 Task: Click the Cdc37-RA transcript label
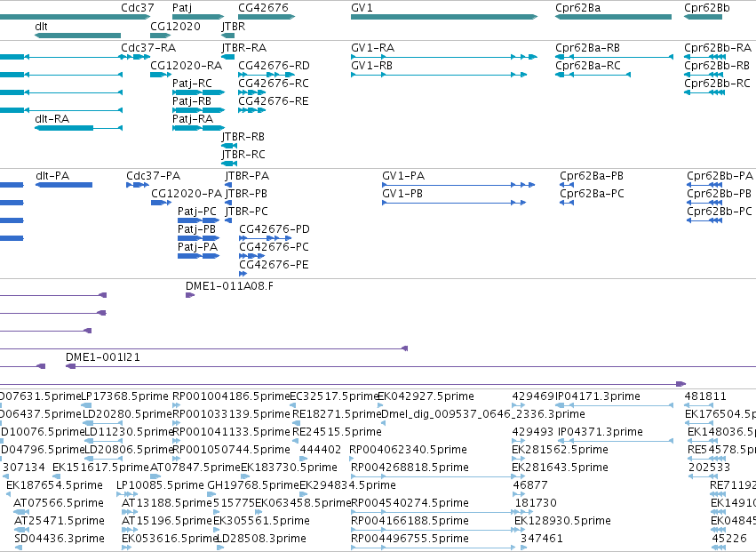point(148,48)
